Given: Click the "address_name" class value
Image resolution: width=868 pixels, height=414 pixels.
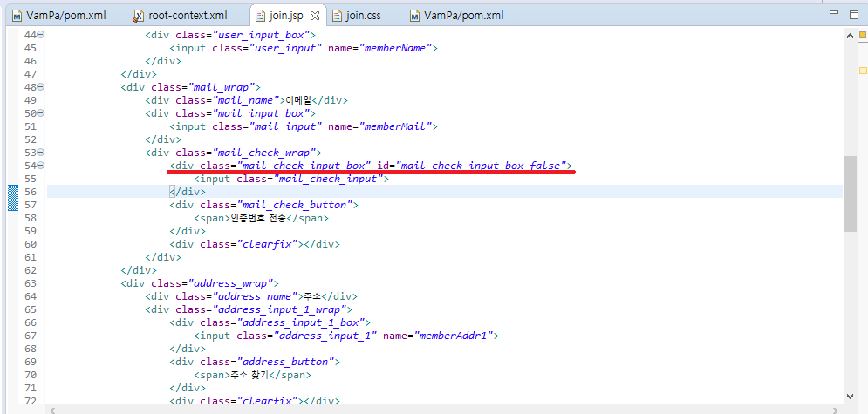Looking at the screenshot, I should tap(254, 296).
